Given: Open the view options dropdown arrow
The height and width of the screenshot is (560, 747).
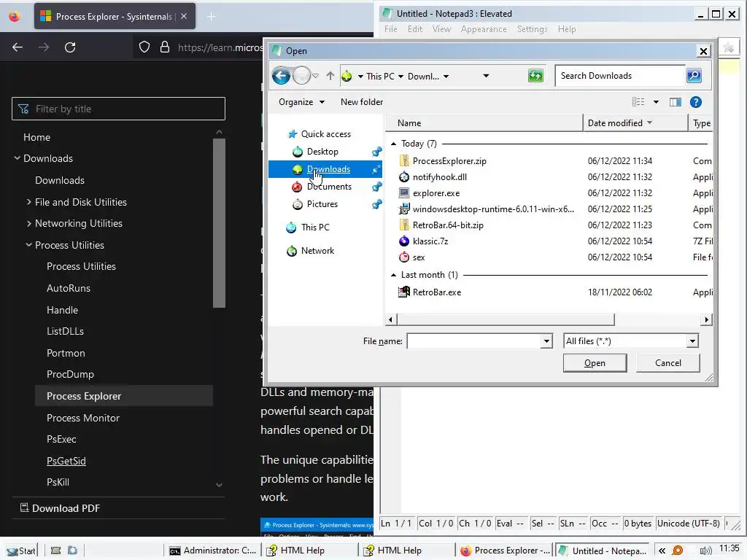Looking at the screenshot, I should [x=656, y=102].
